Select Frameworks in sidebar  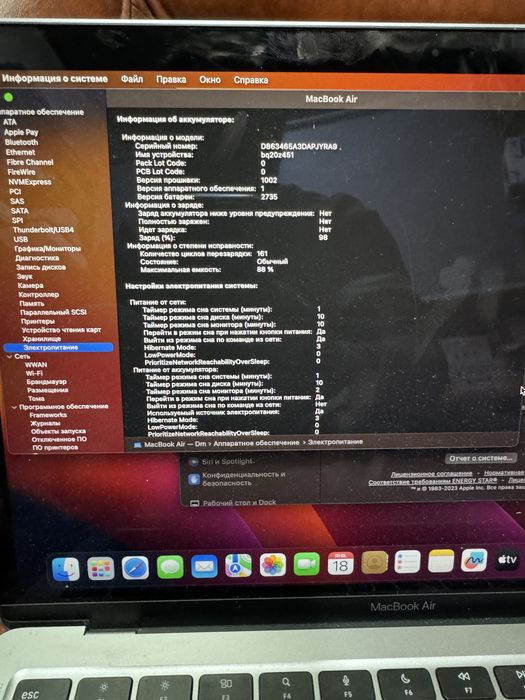48,415
